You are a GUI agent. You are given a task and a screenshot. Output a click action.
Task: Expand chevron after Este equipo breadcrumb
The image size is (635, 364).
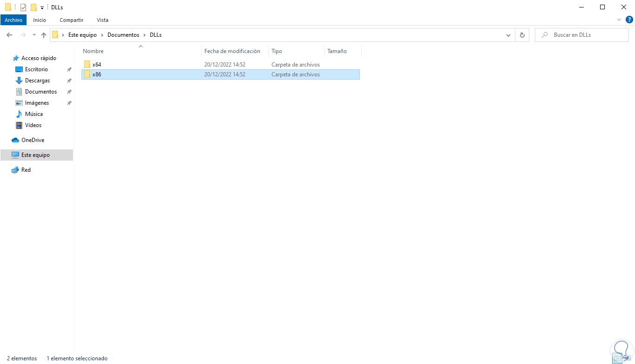click(x=102, y=35)
